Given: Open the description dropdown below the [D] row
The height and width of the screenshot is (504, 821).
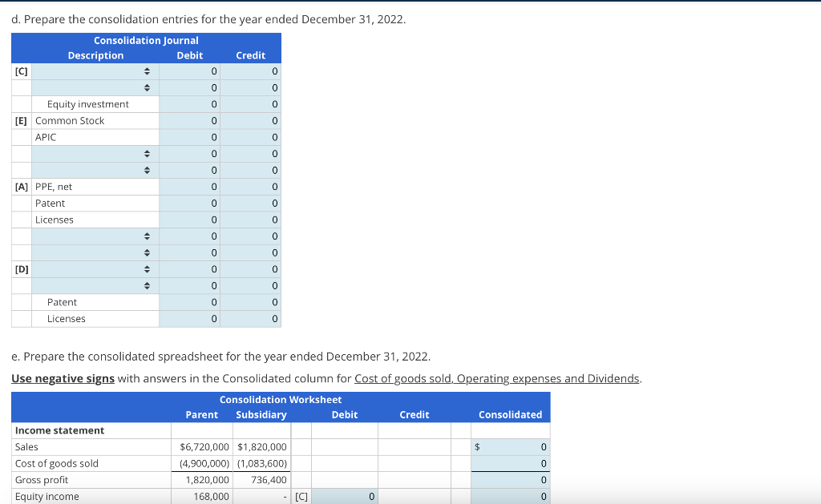Looking at the screenshot, I should click(x=147, y=285).
